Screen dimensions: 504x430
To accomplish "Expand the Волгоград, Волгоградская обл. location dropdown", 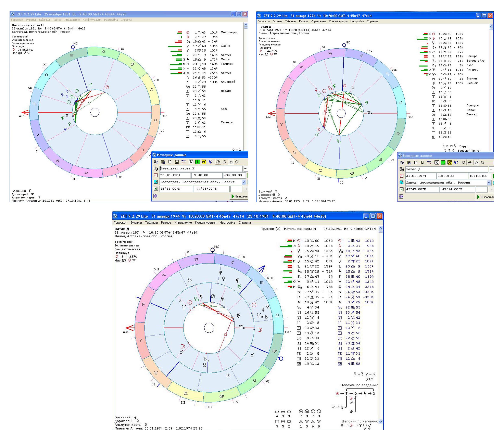I will 244,182.
